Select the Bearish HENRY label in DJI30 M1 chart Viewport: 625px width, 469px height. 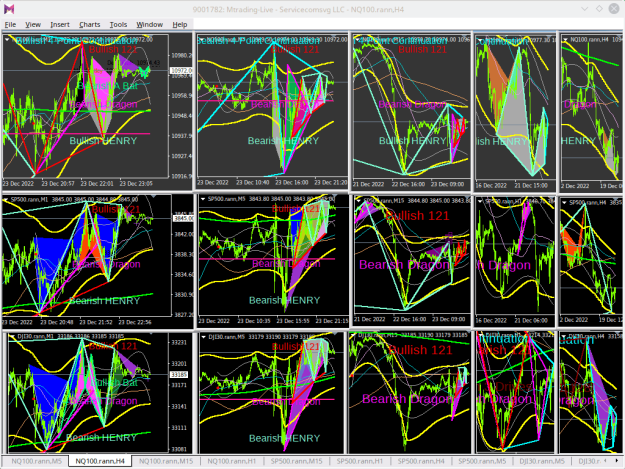pyautogui.click(x=101, y=438)
